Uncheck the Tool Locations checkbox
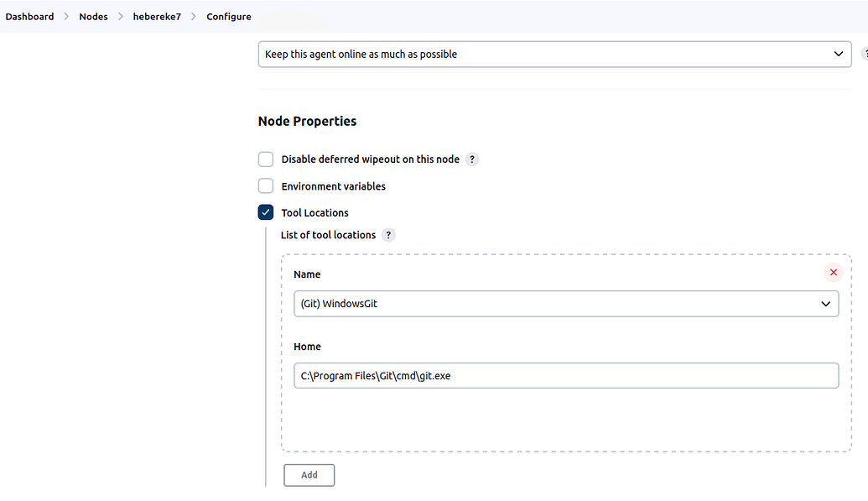This screenshot has height=501, width=868. coord(266,212)
